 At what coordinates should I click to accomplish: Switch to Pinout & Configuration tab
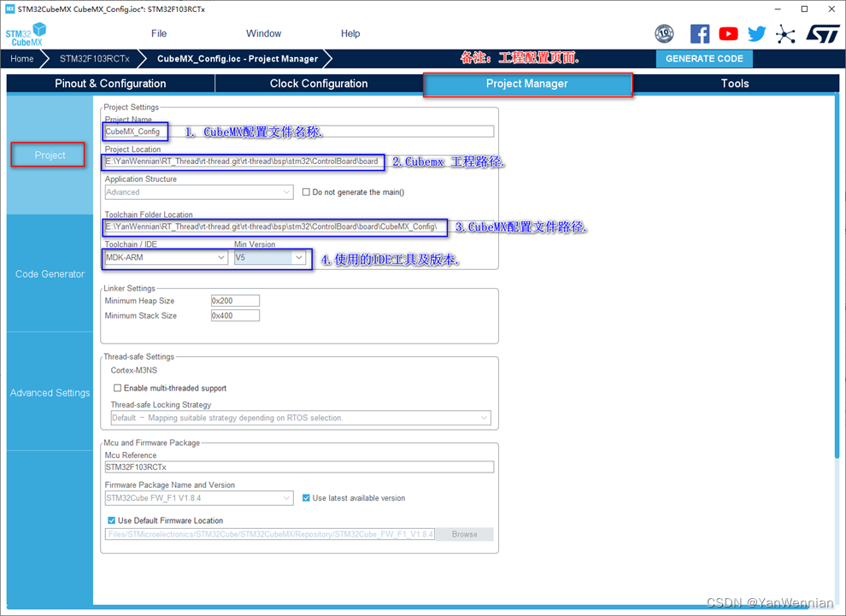[110, 84]
